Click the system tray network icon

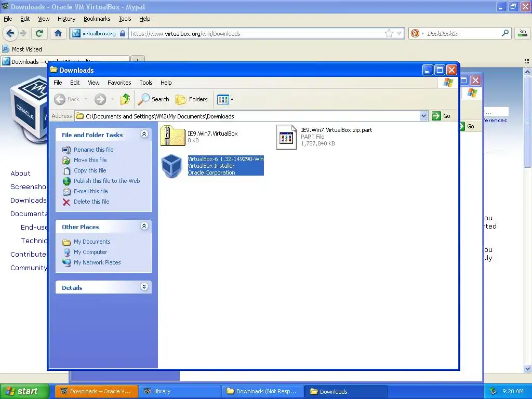[x=493, y=391]
